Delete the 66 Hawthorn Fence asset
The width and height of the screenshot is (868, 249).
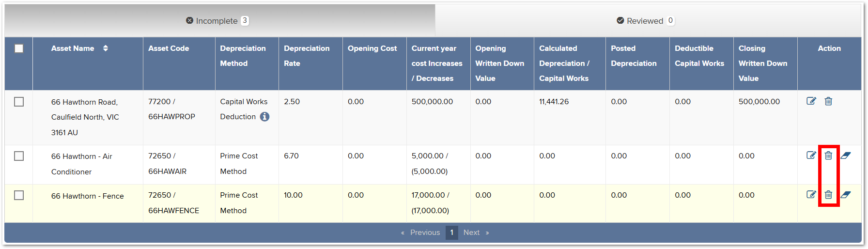tap(828, 195)
